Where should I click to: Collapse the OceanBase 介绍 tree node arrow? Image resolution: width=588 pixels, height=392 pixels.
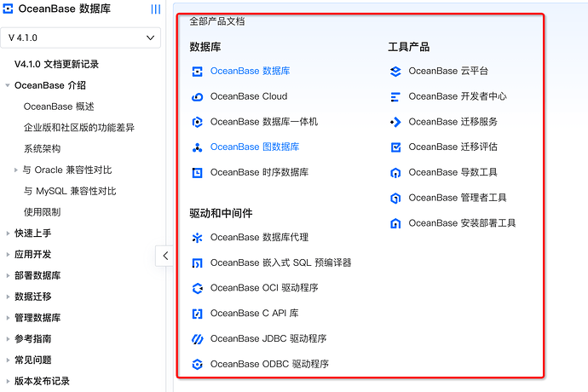pos(8,85)
